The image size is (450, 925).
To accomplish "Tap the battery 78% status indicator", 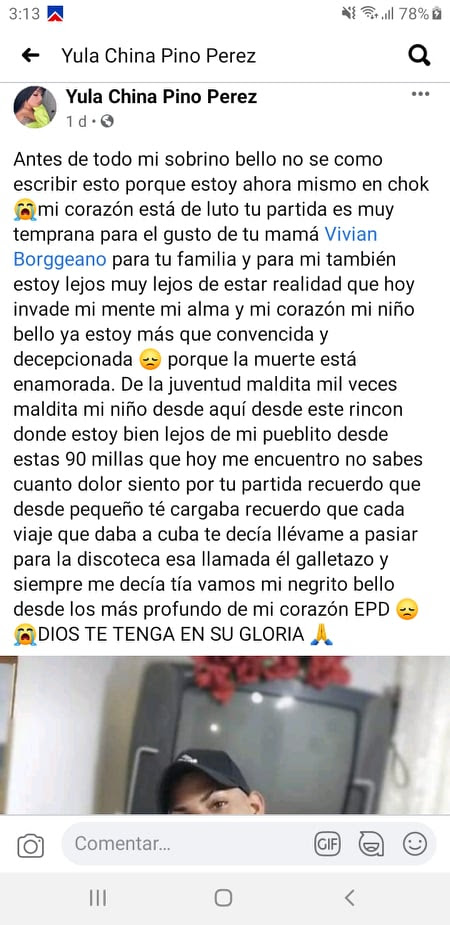I will click(x=421, y=14).
